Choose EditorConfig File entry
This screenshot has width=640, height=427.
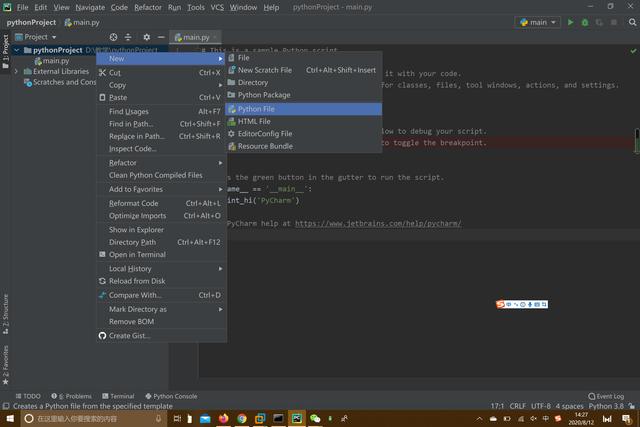(x=303, y=133)
